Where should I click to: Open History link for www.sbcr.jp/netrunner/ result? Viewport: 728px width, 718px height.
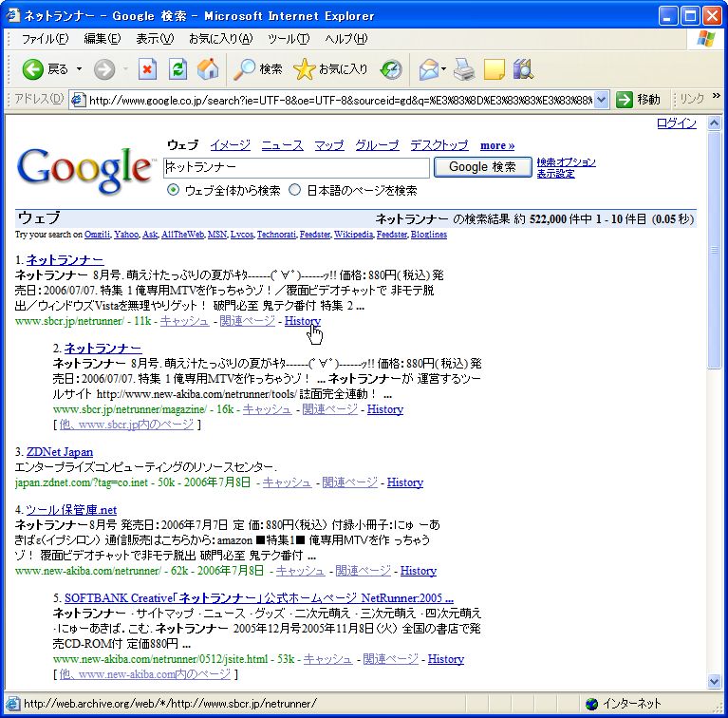(x=302, y=321)
